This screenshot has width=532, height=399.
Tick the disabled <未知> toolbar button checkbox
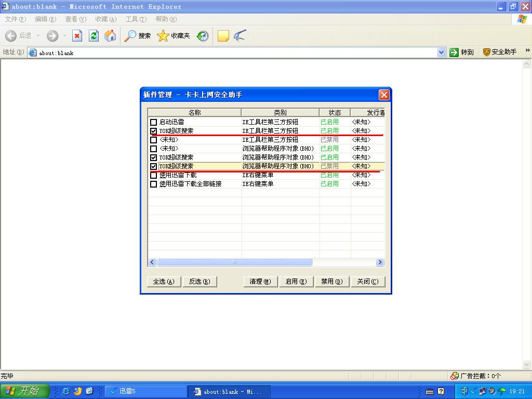tap(154, 140)
